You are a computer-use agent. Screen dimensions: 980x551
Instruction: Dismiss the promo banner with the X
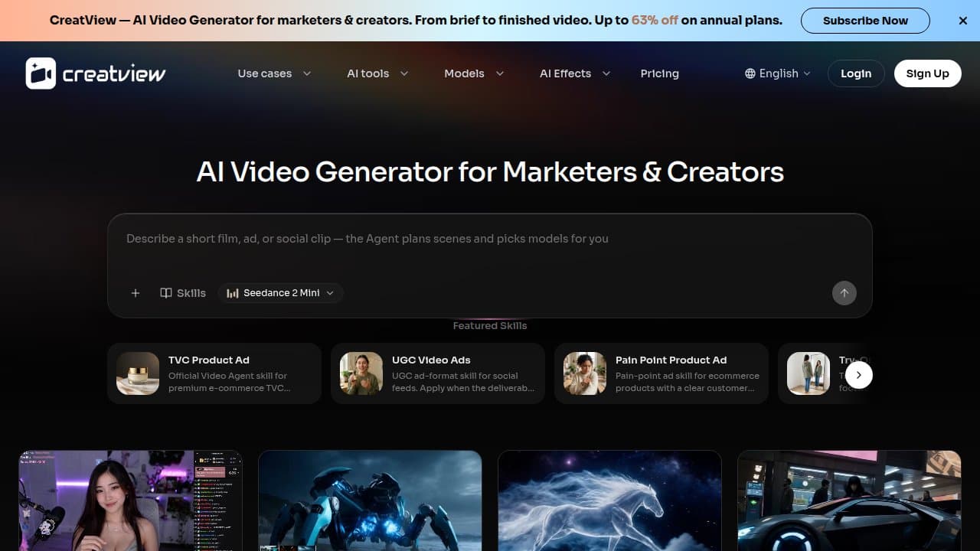(x=963, y=21)
